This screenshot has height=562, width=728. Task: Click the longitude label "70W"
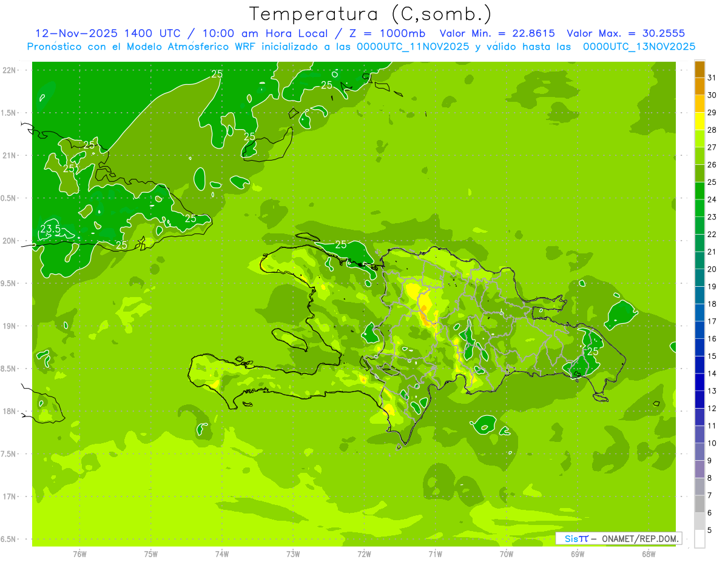(x=507, y=554)
